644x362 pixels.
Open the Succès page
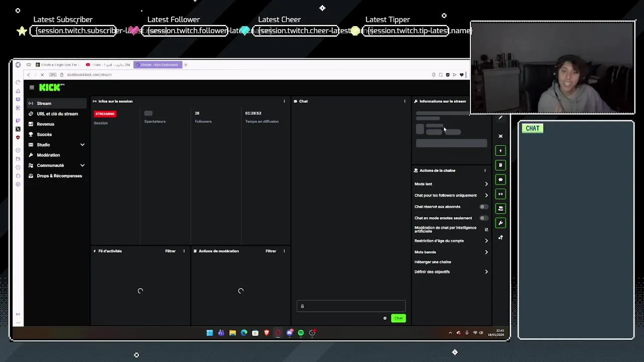57,134
